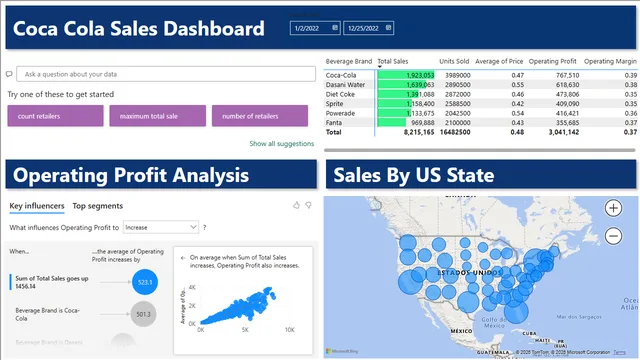Click the Total row label
640x360 pixels.
coord(333,132)
